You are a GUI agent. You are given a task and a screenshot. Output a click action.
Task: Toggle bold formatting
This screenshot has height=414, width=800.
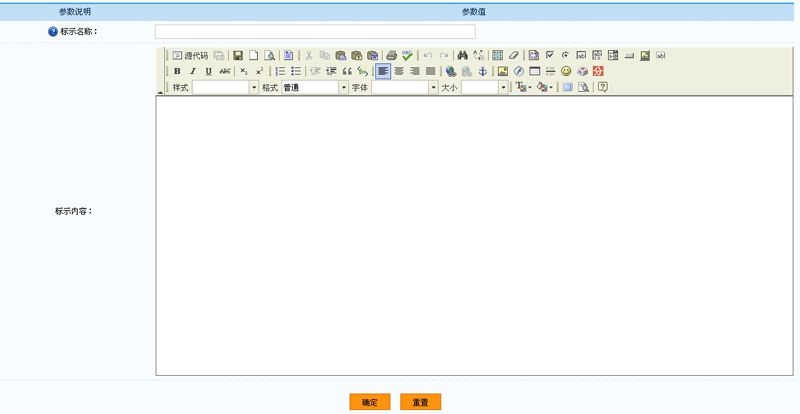(x=177, y=71)
